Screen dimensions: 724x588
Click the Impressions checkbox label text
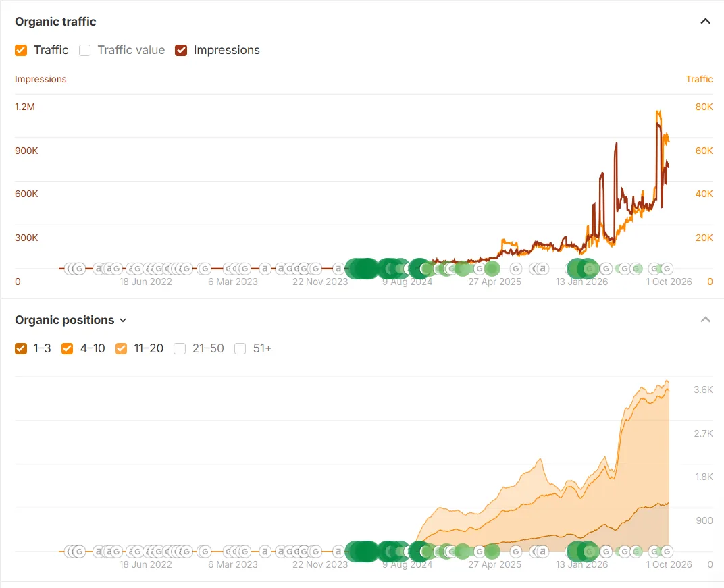click(x=227, y=50)
